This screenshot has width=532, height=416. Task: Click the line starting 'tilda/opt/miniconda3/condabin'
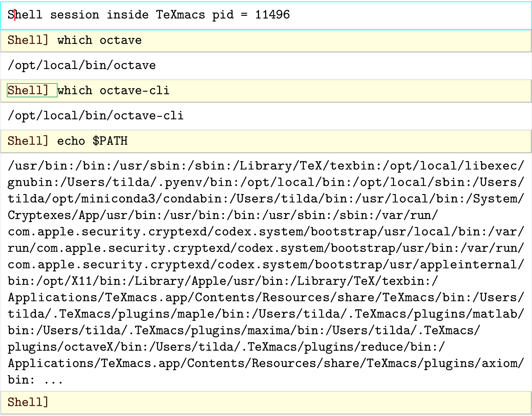tap(266, 199)
